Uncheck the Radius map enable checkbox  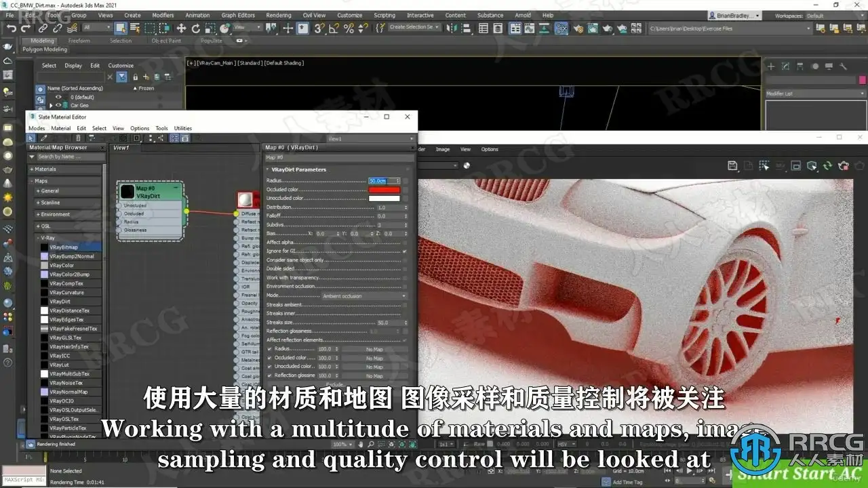point(269,349)
